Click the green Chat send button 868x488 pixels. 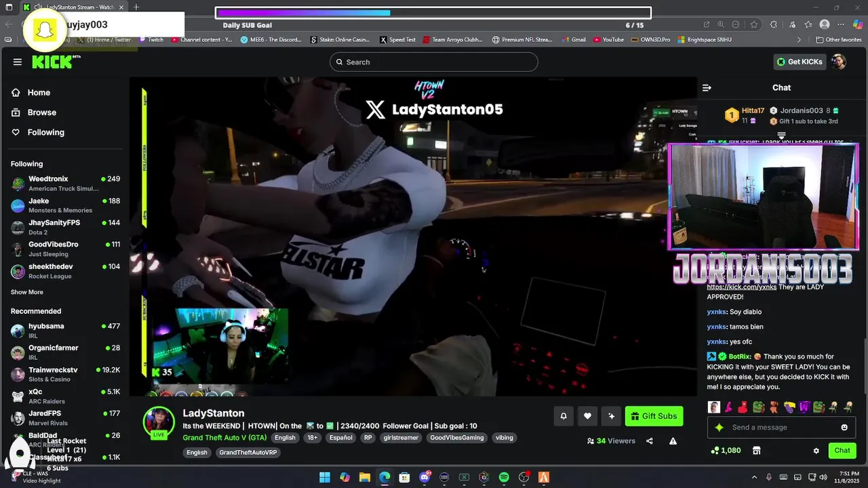click(842, 451)
